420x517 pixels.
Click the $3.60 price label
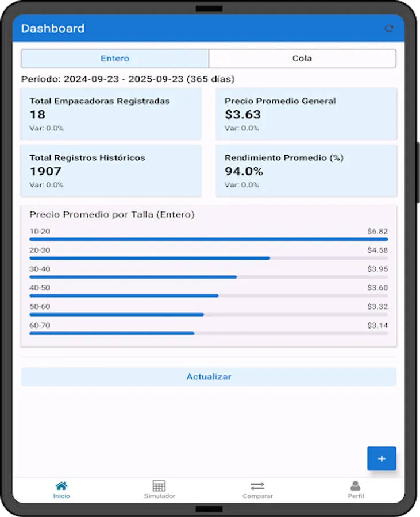click(x=377, y=288)
